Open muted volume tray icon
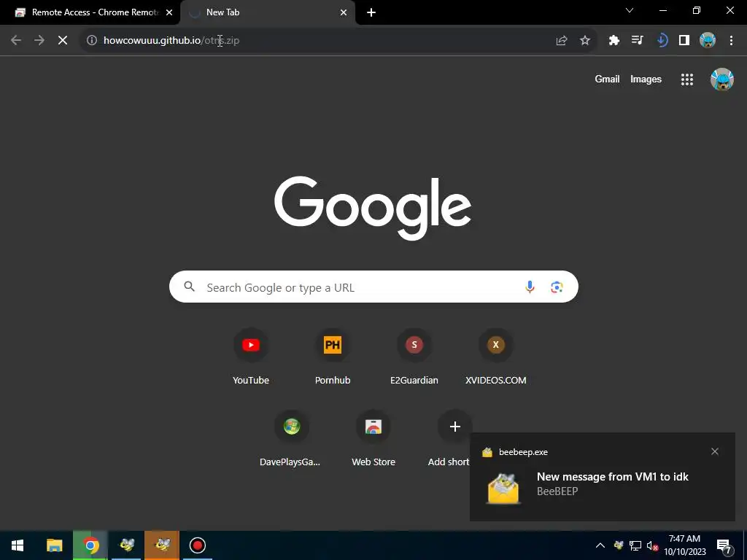 tap(652, 545)
